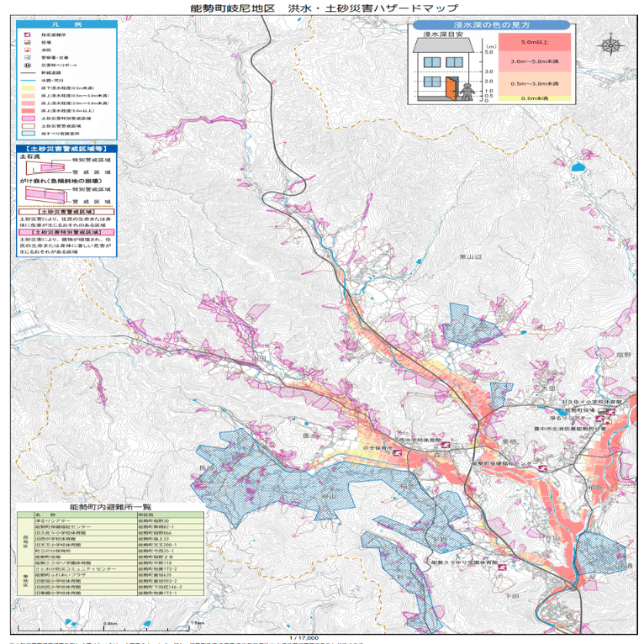
Task: Click the 所在地 column header in the table
Action: 171,515
